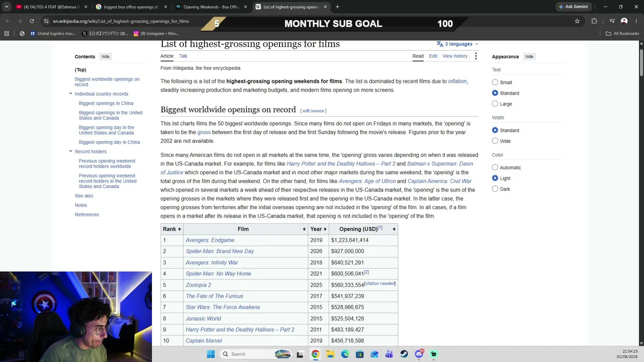Close the Wikipedia highest-grossing openings tab
This screenshot has height=362, width=644.
[325, 7]
